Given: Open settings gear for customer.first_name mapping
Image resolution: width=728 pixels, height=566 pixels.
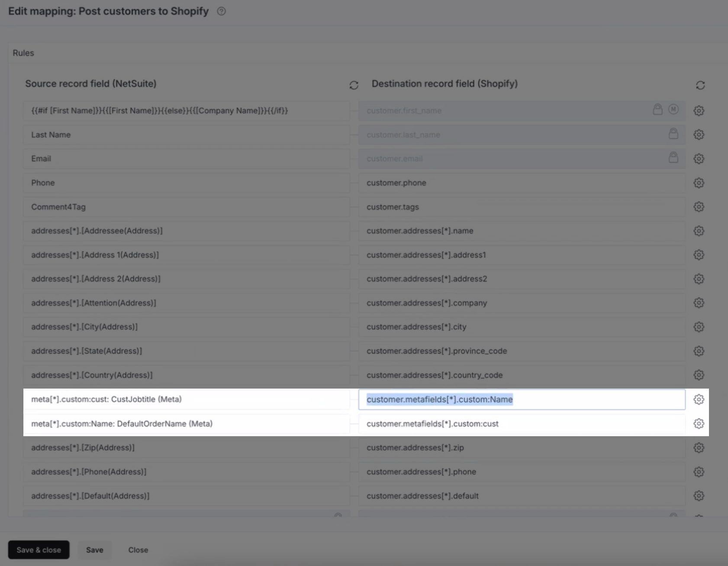Looking at the screenshot, I should pyautogui.click(x=699, y=111).
